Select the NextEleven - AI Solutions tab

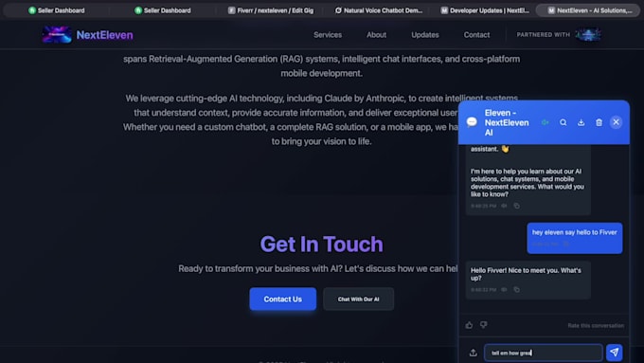[x=588, y=10]
